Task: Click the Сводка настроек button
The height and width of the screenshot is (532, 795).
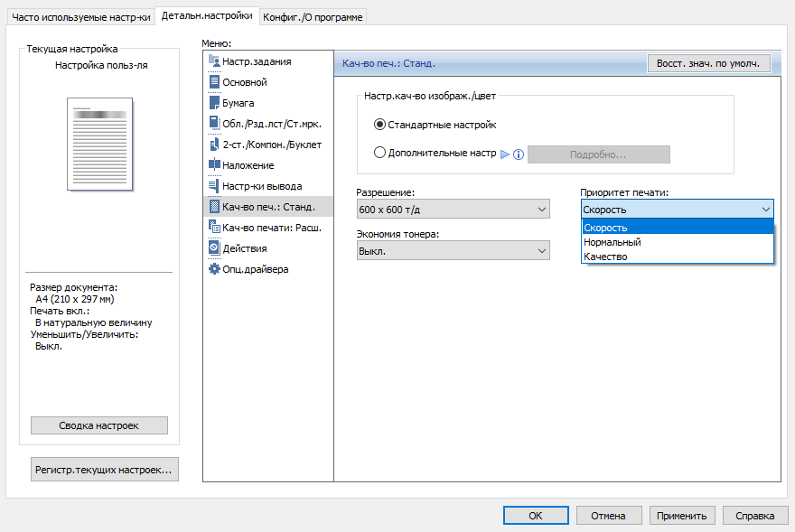Action: coord(99,425)
